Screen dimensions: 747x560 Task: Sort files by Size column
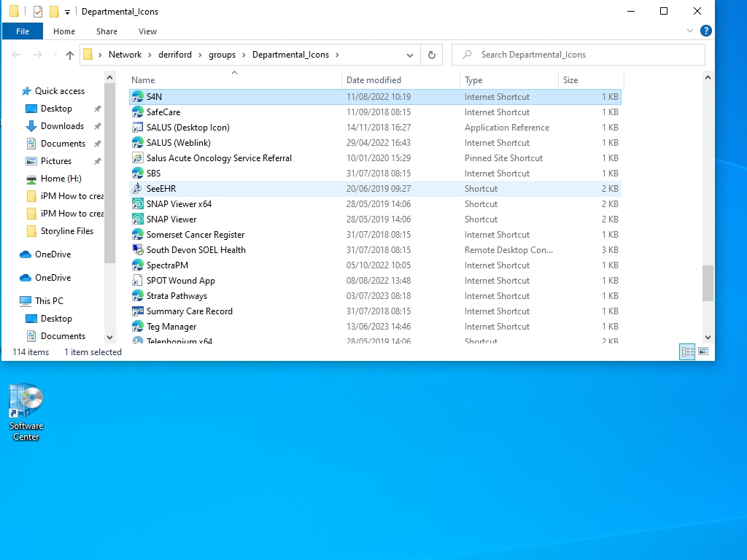(591, 80)
